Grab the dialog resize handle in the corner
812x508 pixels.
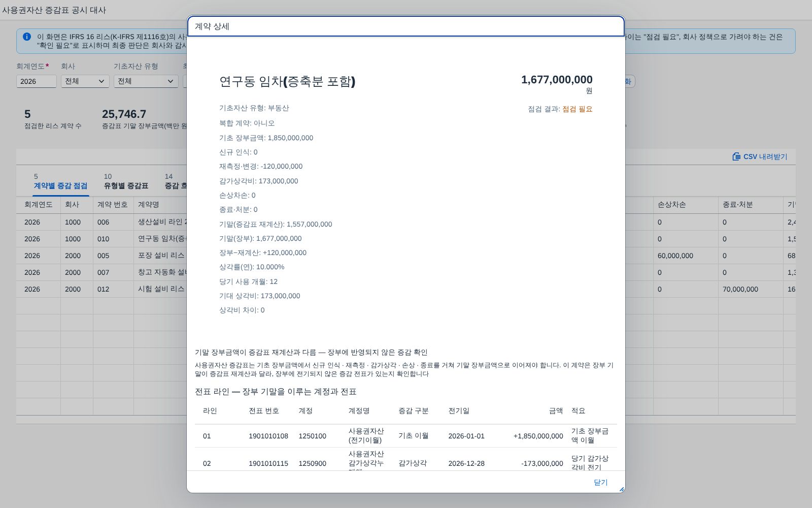point(621,489)
